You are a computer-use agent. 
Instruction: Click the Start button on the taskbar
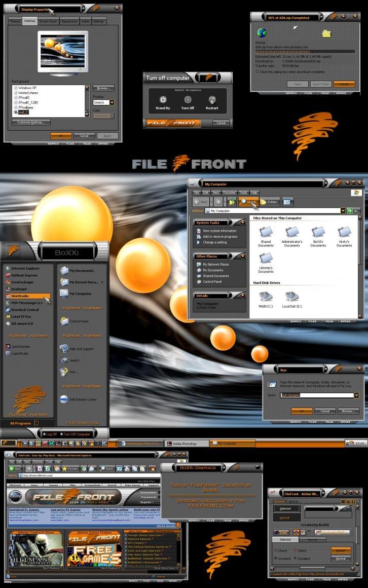point(9,443)
